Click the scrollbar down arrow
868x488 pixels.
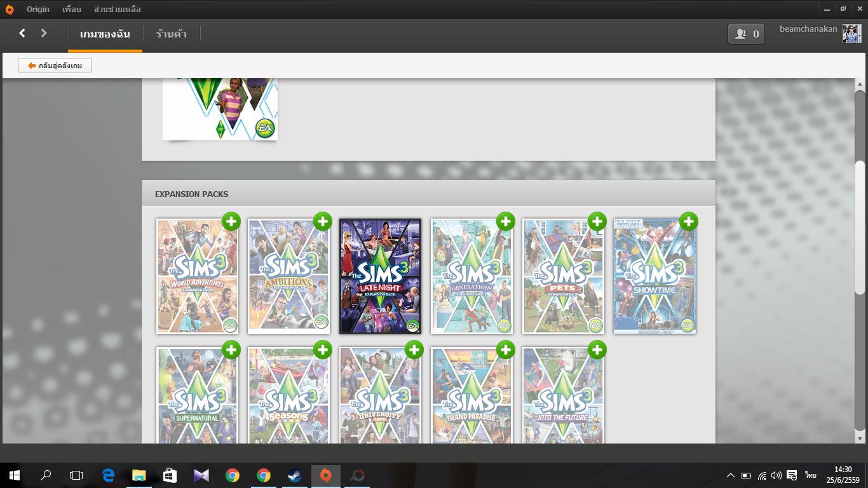[860, 438]
